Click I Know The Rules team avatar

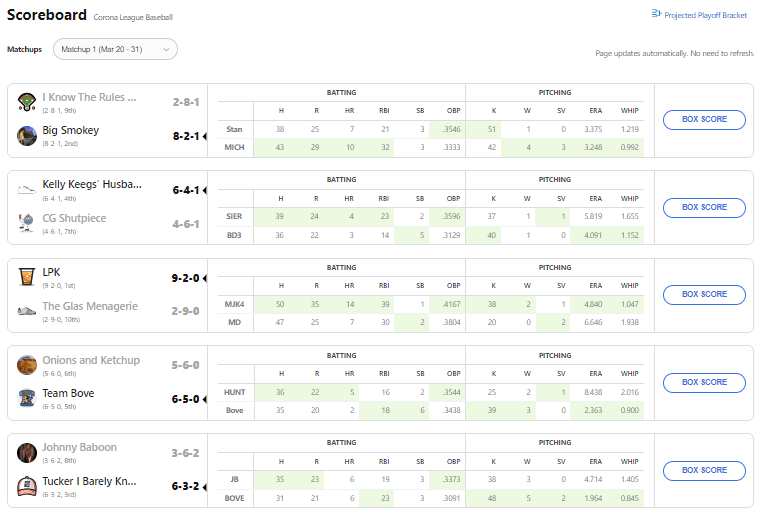(27, 102)
